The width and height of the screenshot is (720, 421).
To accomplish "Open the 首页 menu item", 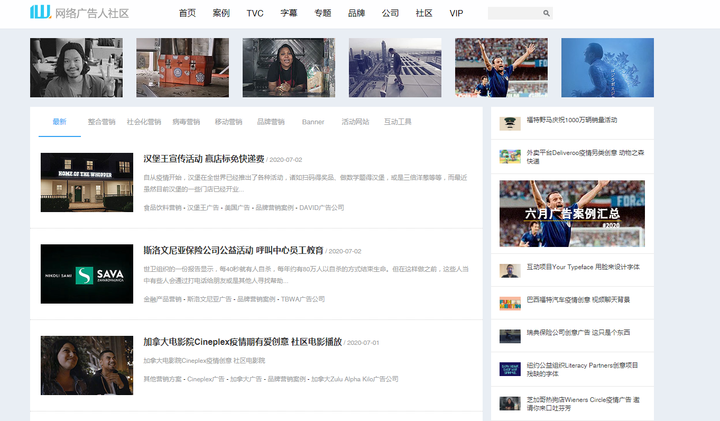I will (x=187, y=13).
